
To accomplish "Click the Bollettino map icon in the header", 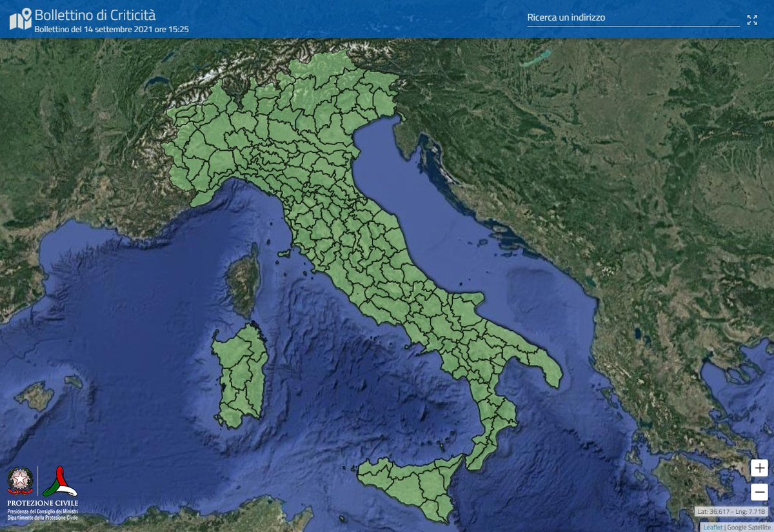I will (x=22, y=19).
